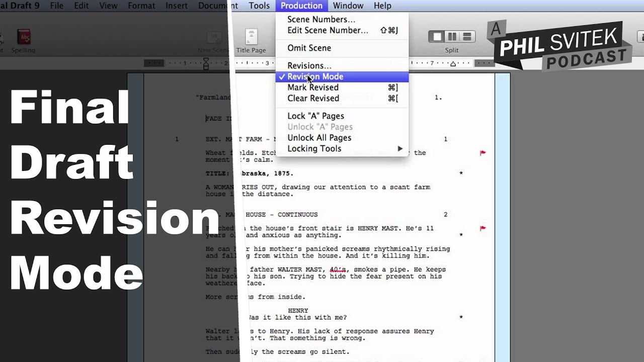Image resolution: width=644 pixels, height=362 pixels.
Task: Click "Then suddenly the screams go silent" line
Action: 277,352
